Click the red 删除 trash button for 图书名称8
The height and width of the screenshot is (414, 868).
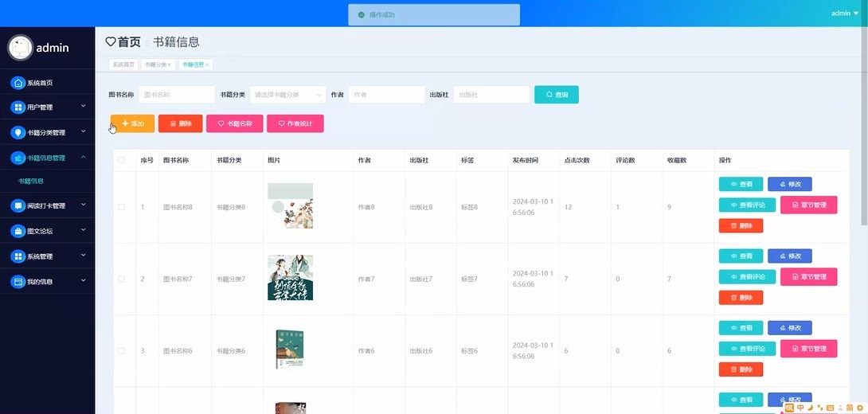pos(741,226)
